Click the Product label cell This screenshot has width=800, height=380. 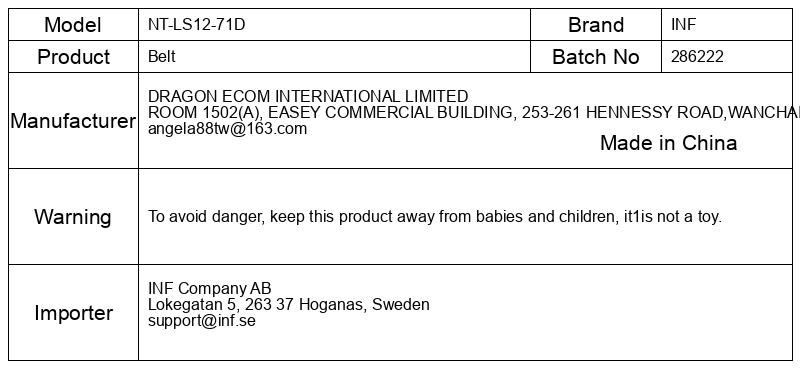pyautogui.click(x=73, y=57)
